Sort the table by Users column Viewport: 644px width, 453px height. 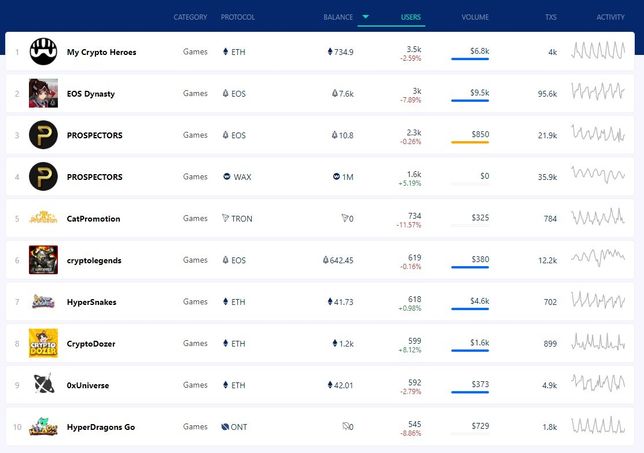pyautogui.click(x=411, y=17)
